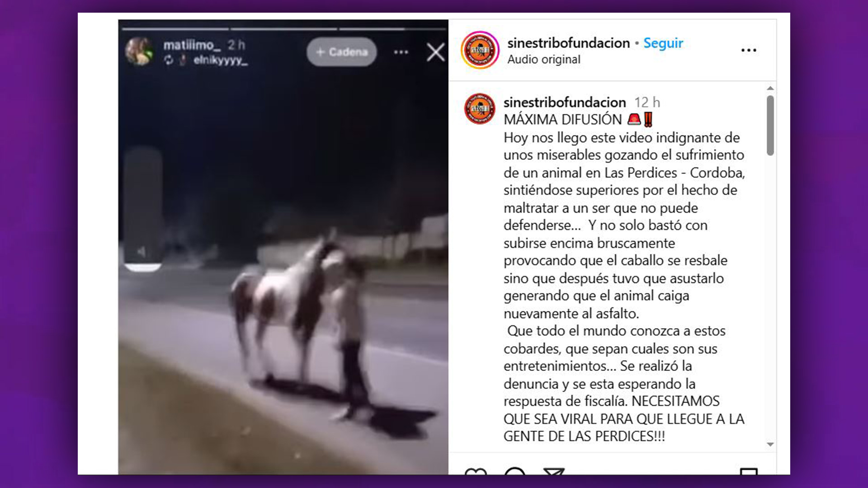Mute the story video via speaker icon
Image resolution: width=868 pixels, height=488 pixels.
click(x=142, y=252)
